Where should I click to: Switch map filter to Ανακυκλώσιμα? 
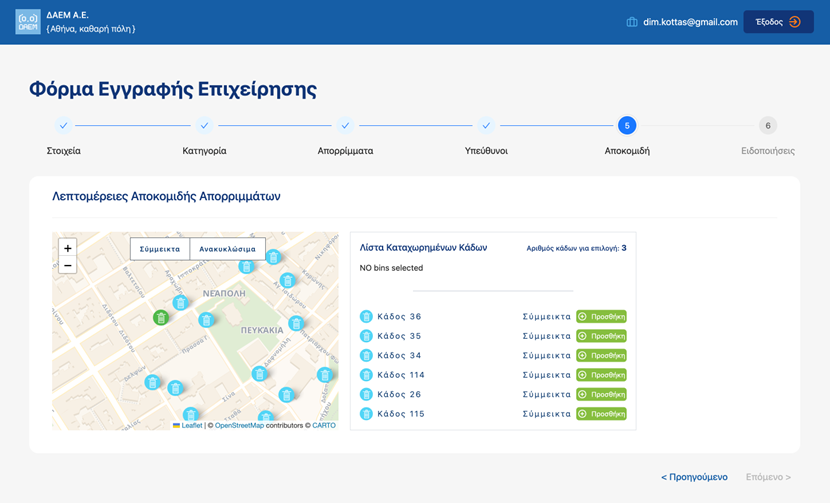click(x=227, y=249)
